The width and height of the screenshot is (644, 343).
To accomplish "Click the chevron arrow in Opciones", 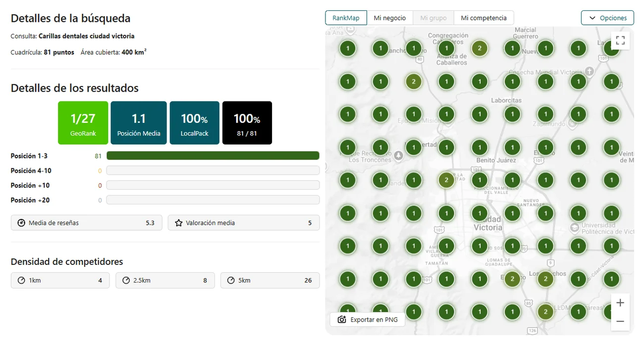I will [x=592, y=18].
